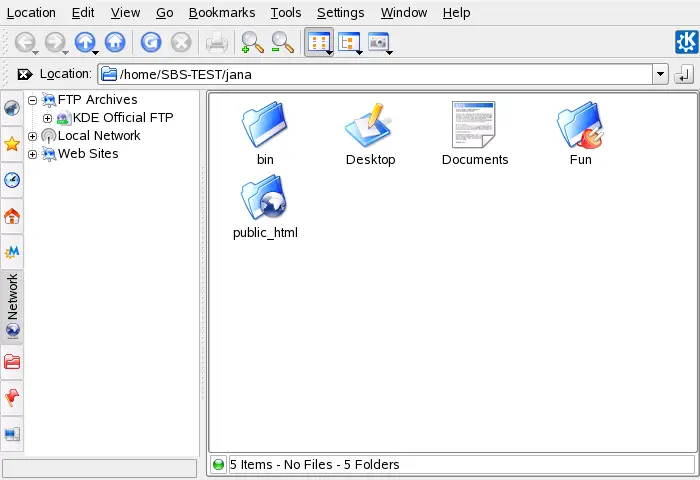
Task: Select the KDE Official FTP entry
Action: [122, 118]
